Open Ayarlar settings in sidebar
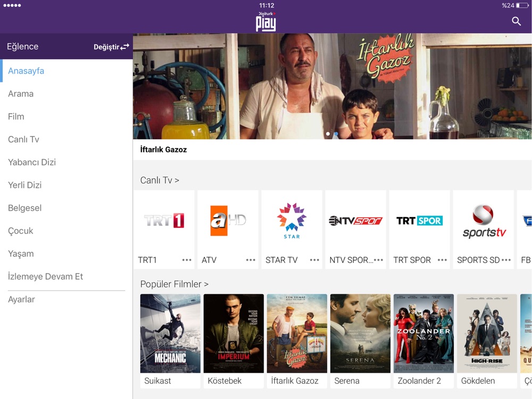Viewport: 532px width, 399px height. 66,300
